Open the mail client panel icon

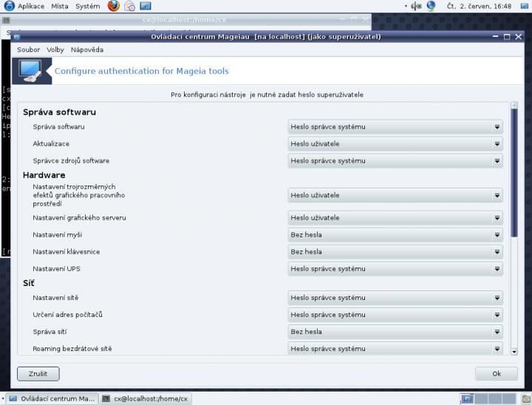point(129,6)
